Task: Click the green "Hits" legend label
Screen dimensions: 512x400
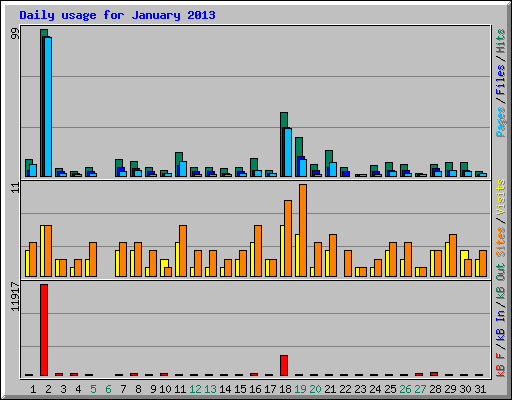Action: (x=500, y=41)
